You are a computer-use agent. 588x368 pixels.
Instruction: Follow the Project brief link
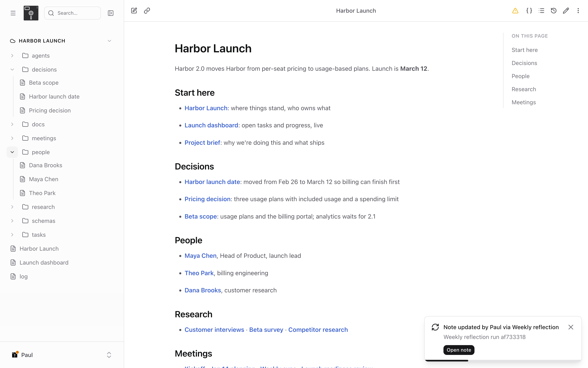pos(202,143)
